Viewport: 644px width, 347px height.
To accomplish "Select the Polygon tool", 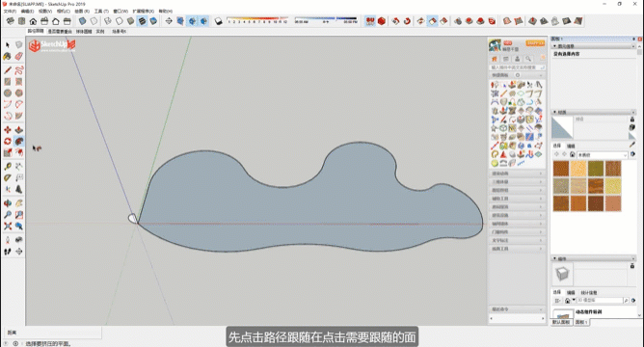I will pyautogui.click(x=19, y=93).
